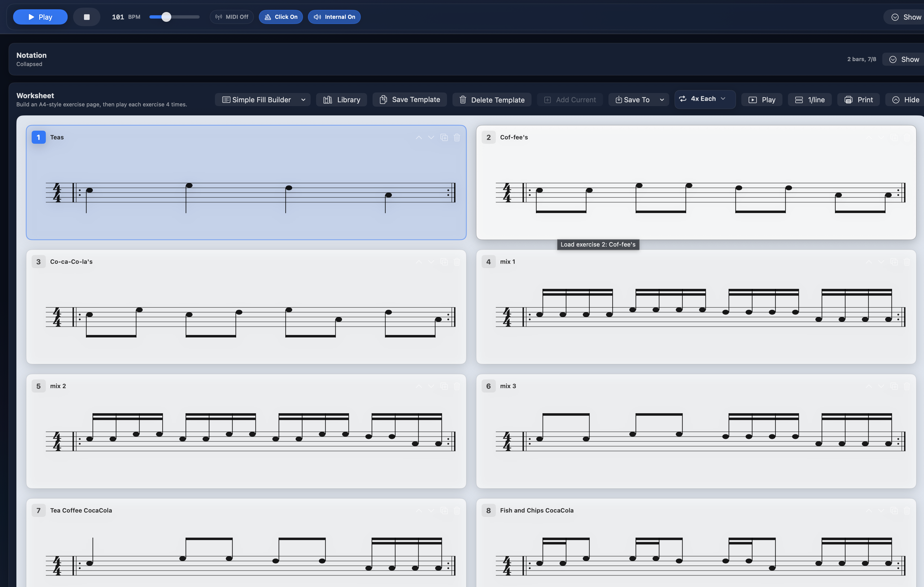The width and height of the screenshot is (924, 587).
Task: Toggle Internal On sound
Action: [334, 17]
